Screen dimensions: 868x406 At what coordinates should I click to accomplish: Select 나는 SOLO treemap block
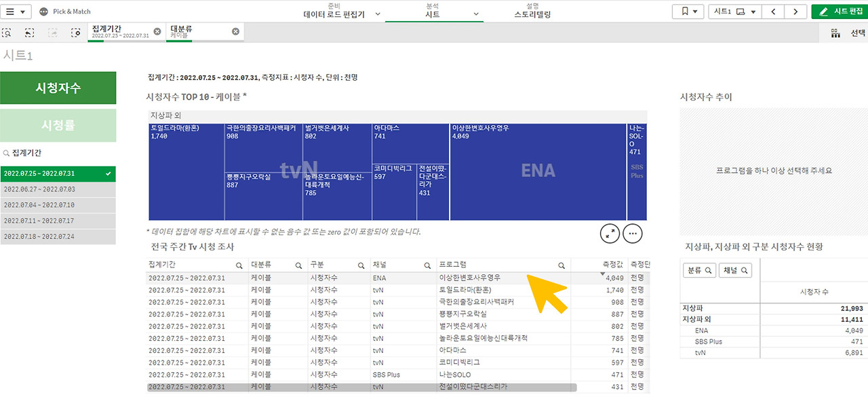click(637, 172)
